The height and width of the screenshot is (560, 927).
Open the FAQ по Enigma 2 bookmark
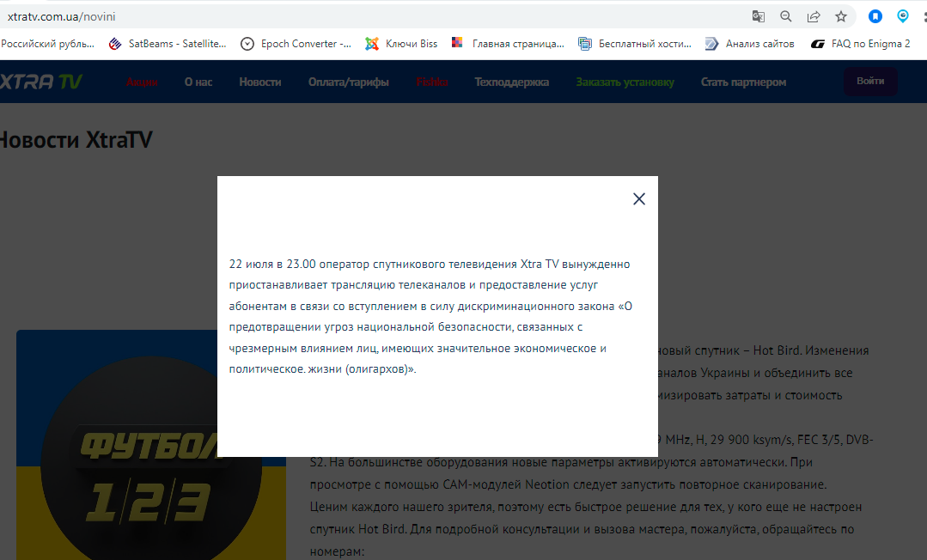[860, 44]
